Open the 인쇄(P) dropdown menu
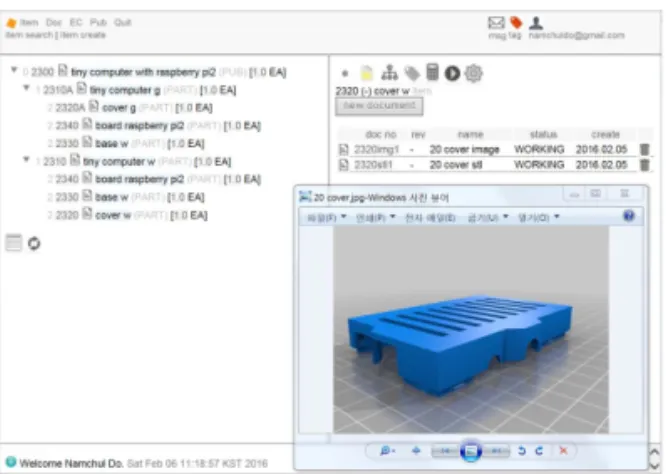This screenshot has width=666, height=474. coord(375,217)
